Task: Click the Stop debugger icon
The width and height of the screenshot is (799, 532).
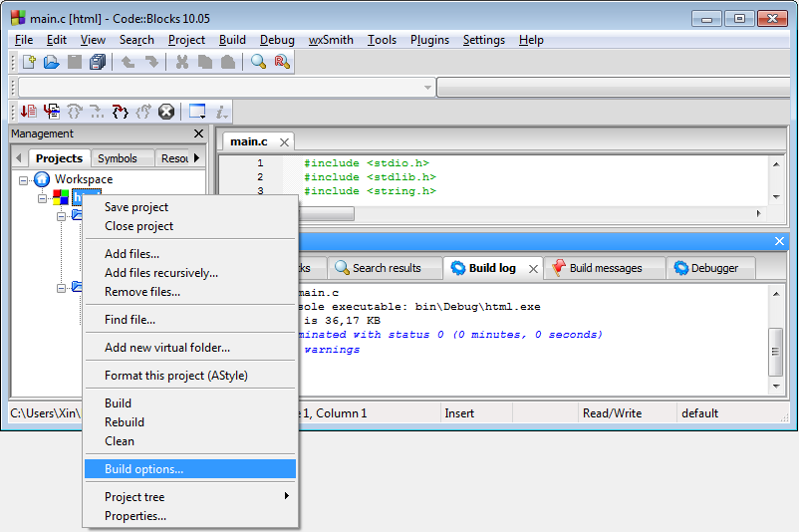Action: point(166,112)
